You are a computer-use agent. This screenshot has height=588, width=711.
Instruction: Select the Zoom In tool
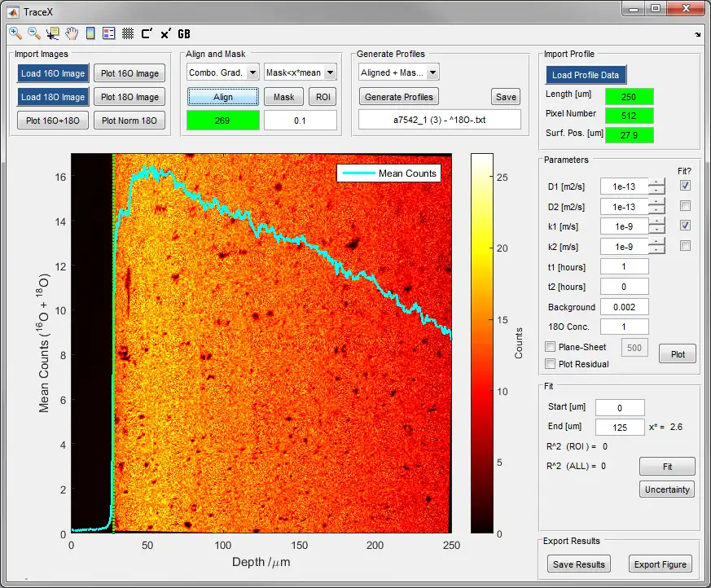(15, 33)
